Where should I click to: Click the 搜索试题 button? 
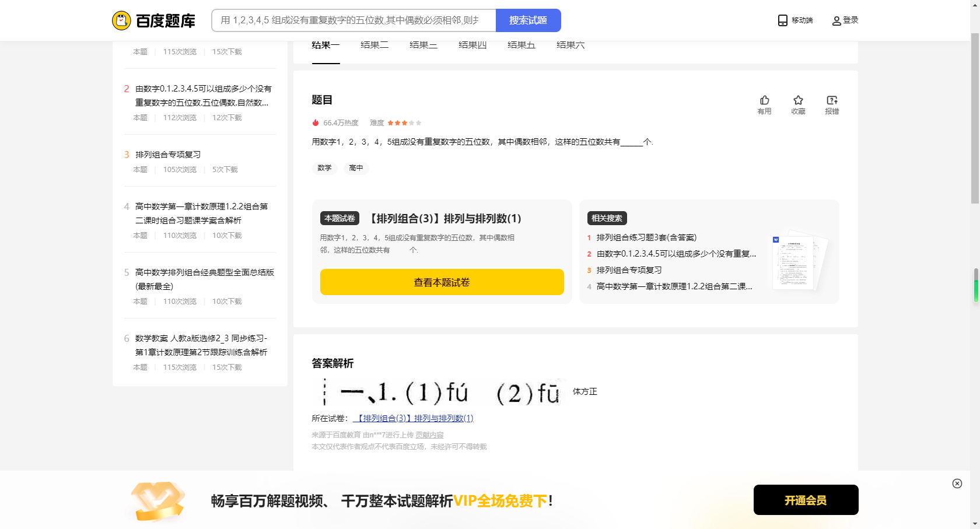(528, 20)
